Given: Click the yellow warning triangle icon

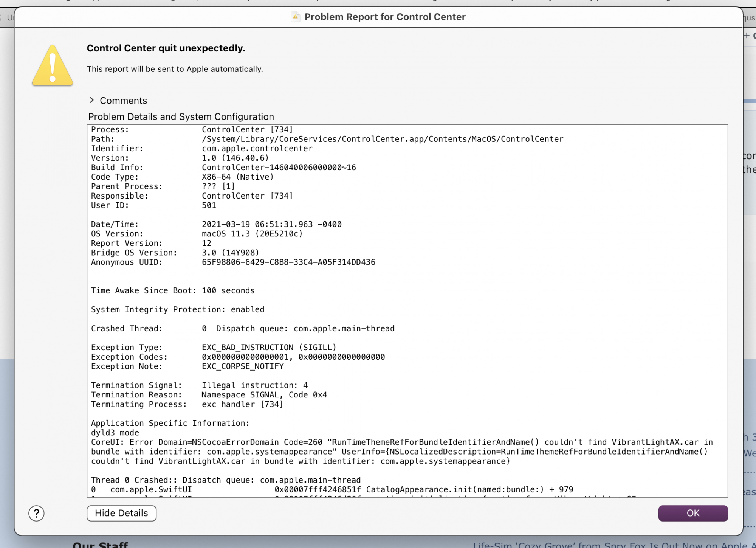Looking at the screenshot, I should click(53, 66).
